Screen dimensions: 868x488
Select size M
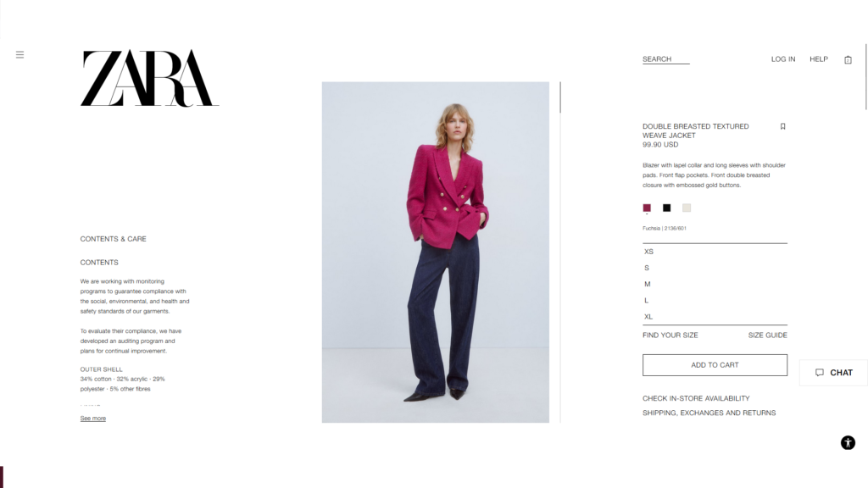pyautogui.click(x=715, y=285)
